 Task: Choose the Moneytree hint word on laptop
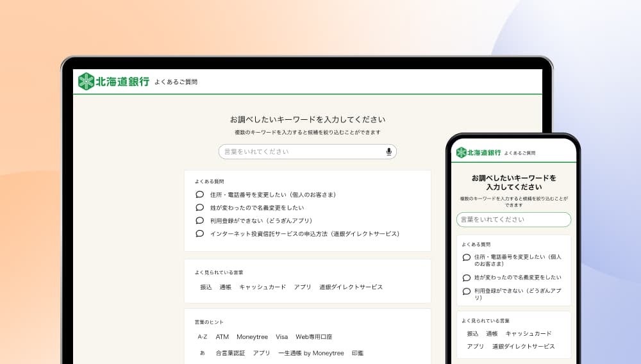point(252,337)
